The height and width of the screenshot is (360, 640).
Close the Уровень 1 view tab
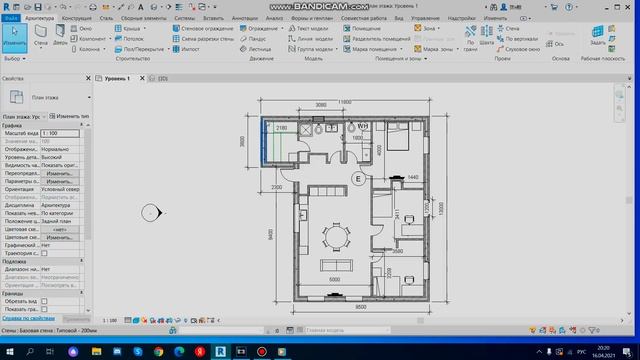[x=142, y=78]
